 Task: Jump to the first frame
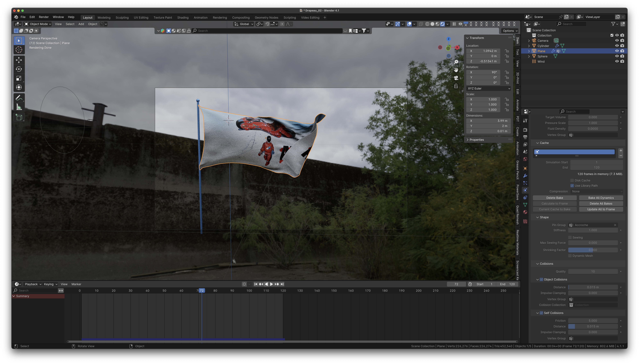[256, 284]
